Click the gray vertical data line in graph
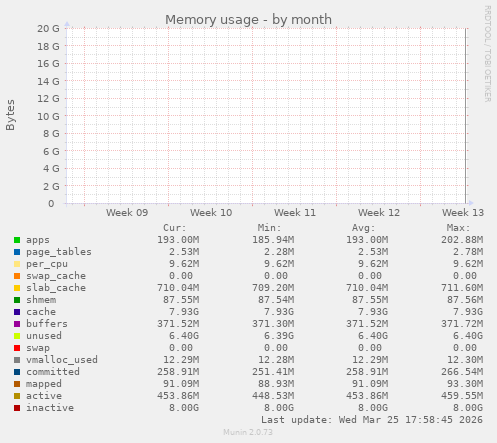Image resolution: width=497 pixels, height=443 pixels. tap(466, 116)
